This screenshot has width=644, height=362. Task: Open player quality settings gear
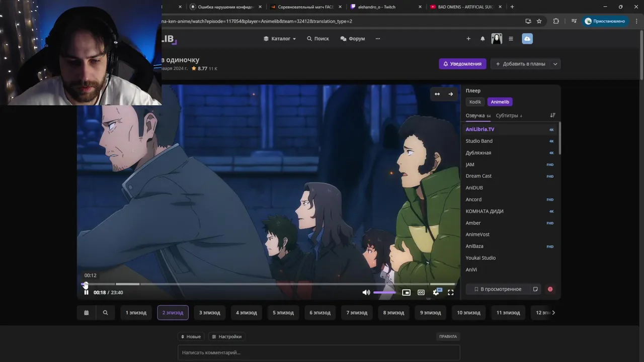[x=436, y=292]
